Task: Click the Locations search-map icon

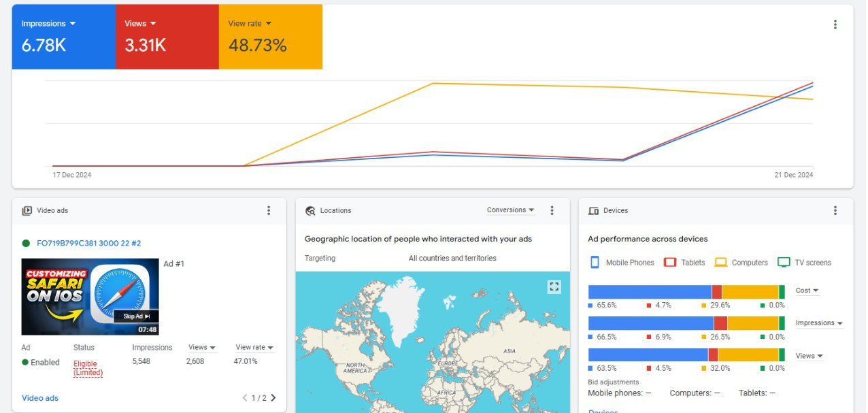Action: 310,211
